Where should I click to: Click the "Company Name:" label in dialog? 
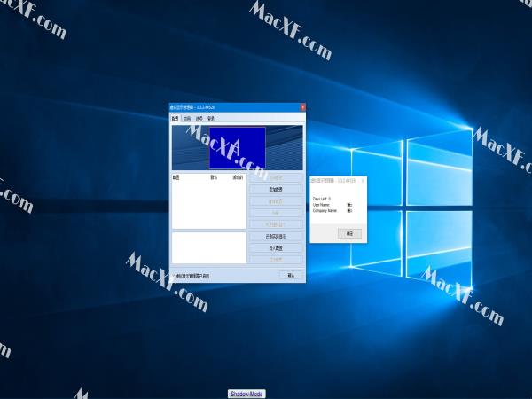[x=325, y=211]
